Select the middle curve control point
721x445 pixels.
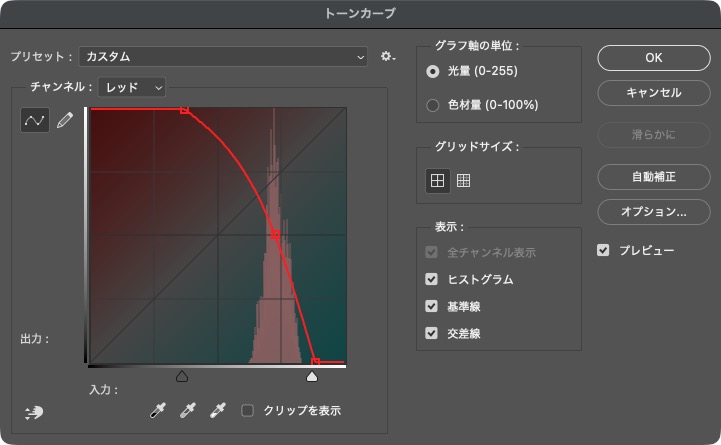275,235
